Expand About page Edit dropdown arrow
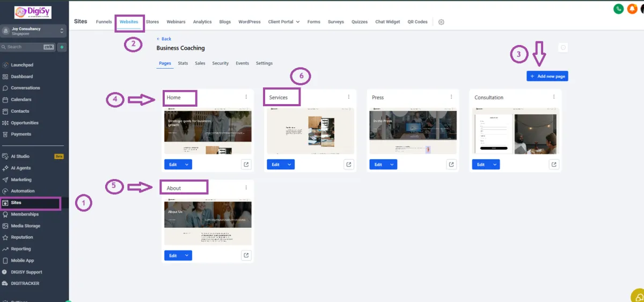This screenshot has width=644, height=302. (x=186, y=255)
